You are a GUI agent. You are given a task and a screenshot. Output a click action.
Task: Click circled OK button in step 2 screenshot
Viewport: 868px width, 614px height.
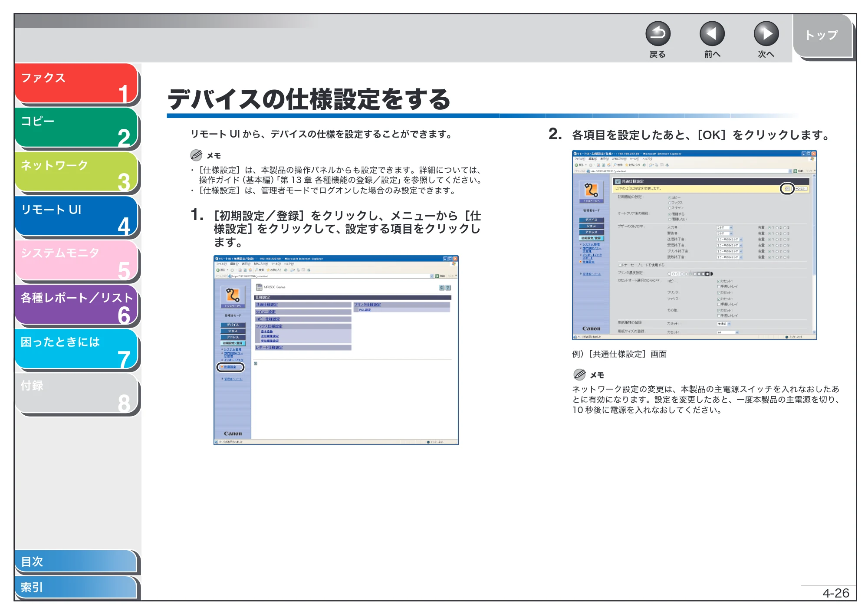pyautogui.click(x=787, y=189)
